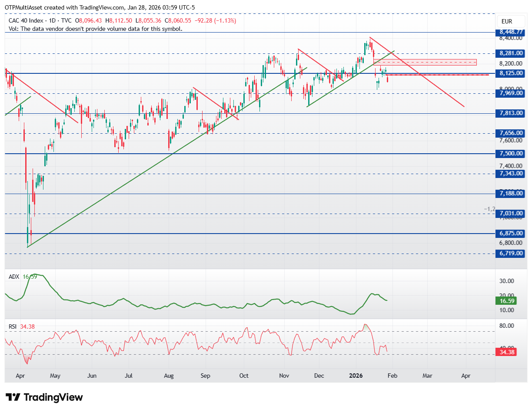Screen dimensions: 532x412
Task: Click the 6,719.00 price level label
Action: click(510, 253)
